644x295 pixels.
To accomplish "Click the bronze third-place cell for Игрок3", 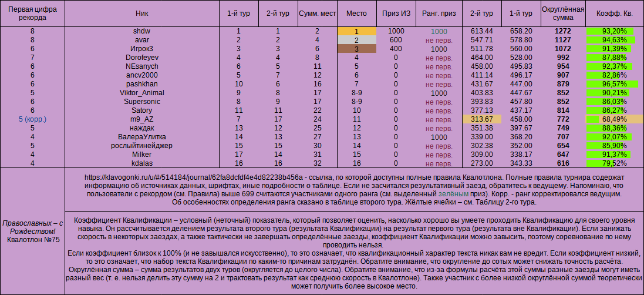I will tap(356, 49).
